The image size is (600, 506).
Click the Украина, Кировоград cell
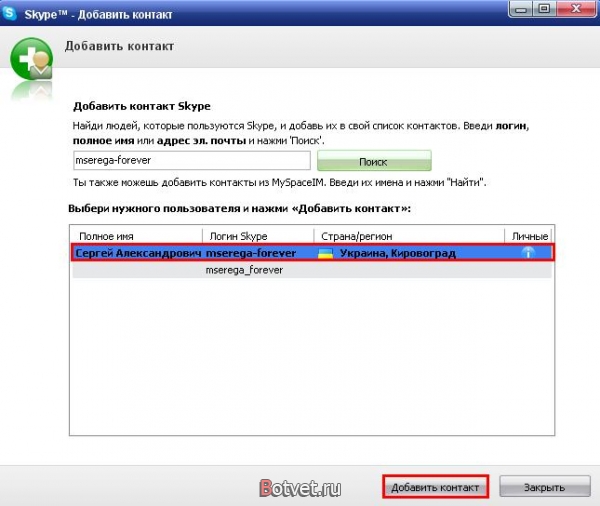(x=398, y=253)
